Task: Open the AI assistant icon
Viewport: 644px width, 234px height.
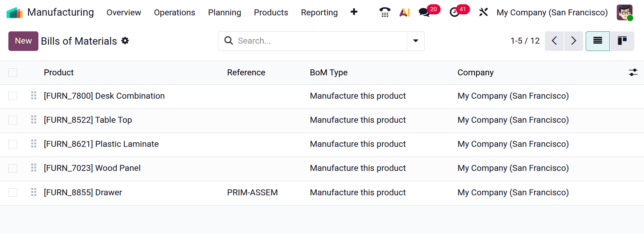Action: point(405,12)
